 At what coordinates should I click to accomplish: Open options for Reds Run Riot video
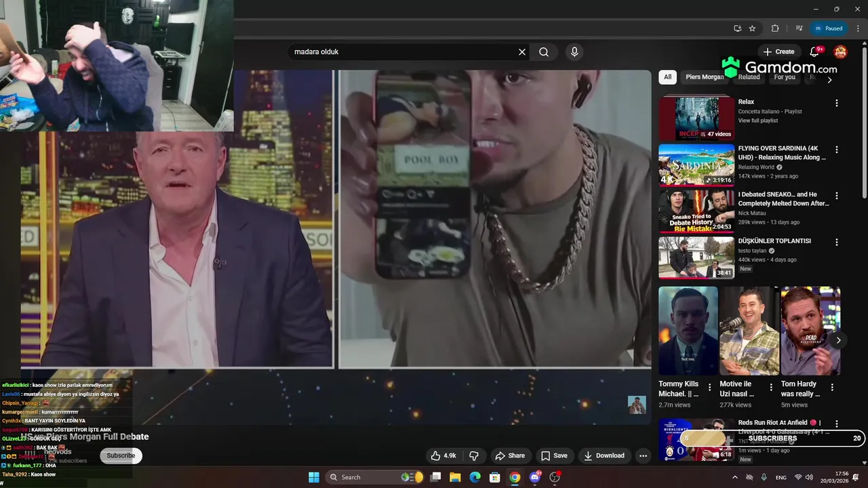point(836,424)
